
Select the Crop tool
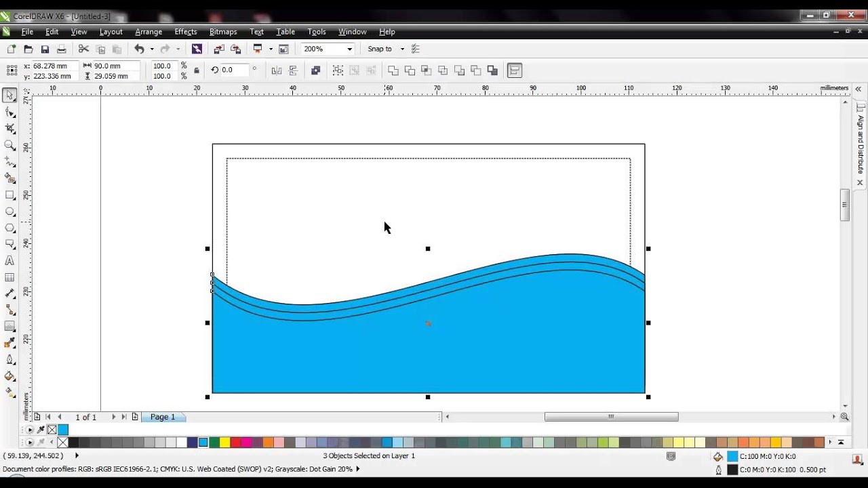click(x=9, y=129)
